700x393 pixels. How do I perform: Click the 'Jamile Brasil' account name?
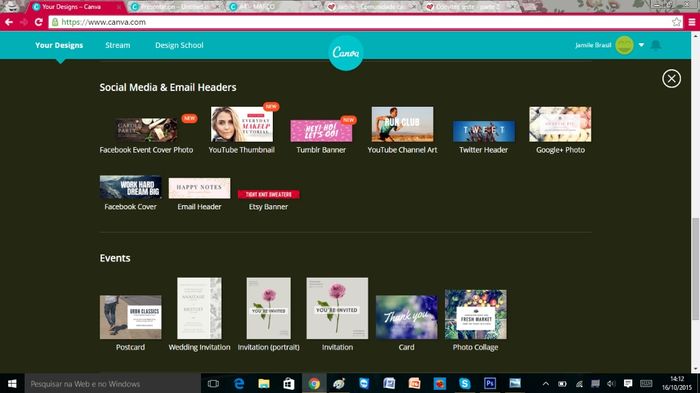593,45
